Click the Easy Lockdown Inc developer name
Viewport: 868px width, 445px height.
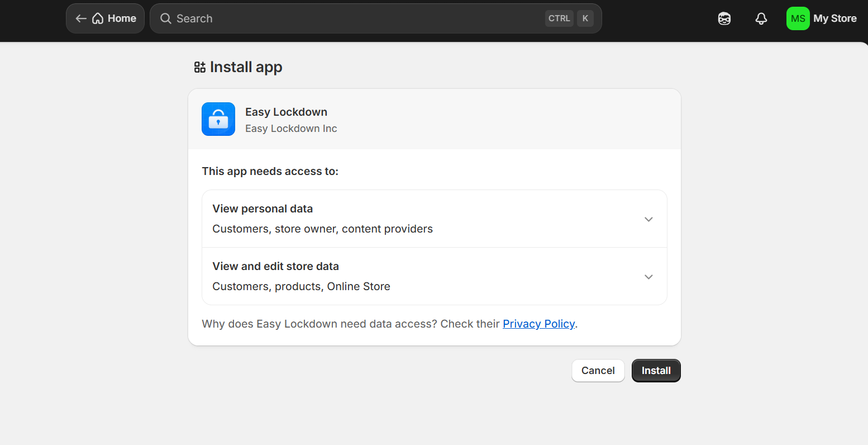coord(291,129)
